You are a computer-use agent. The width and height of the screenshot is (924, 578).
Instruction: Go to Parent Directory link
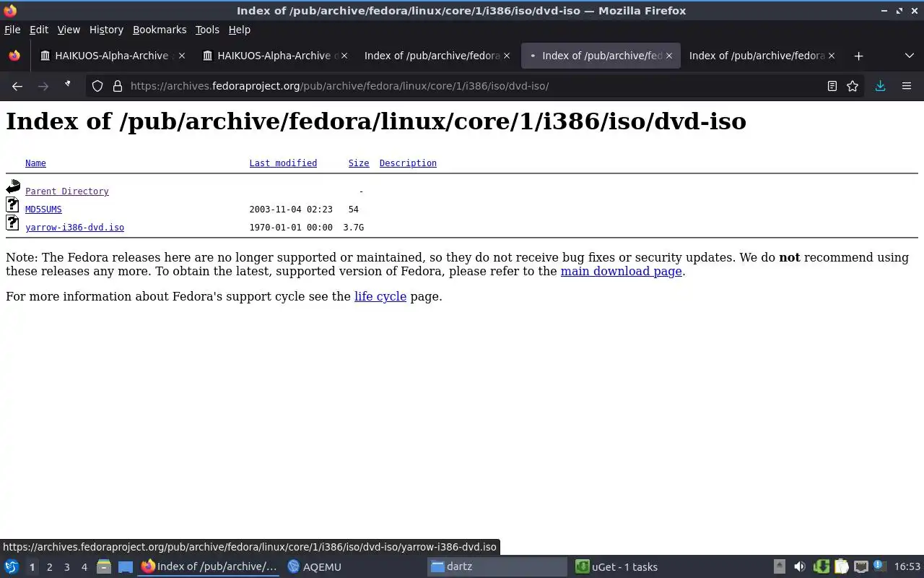pos(67,191)
